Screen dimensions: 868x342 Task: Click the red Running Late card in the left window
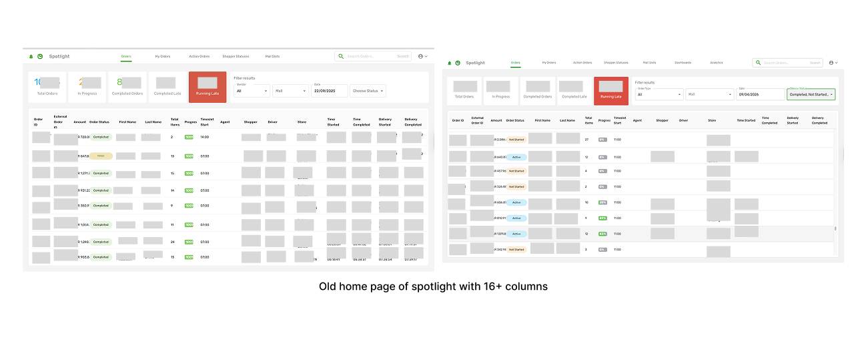coord(207,88)
